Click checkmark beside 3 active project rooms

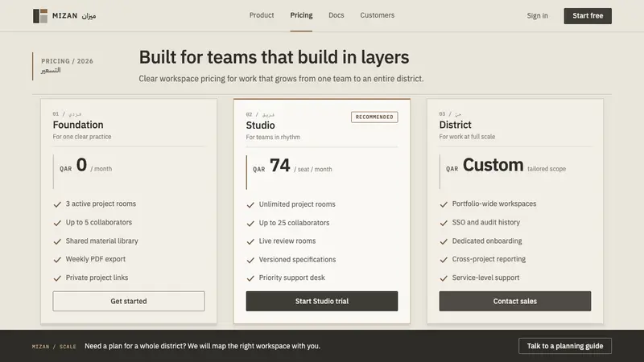point(57,204)
